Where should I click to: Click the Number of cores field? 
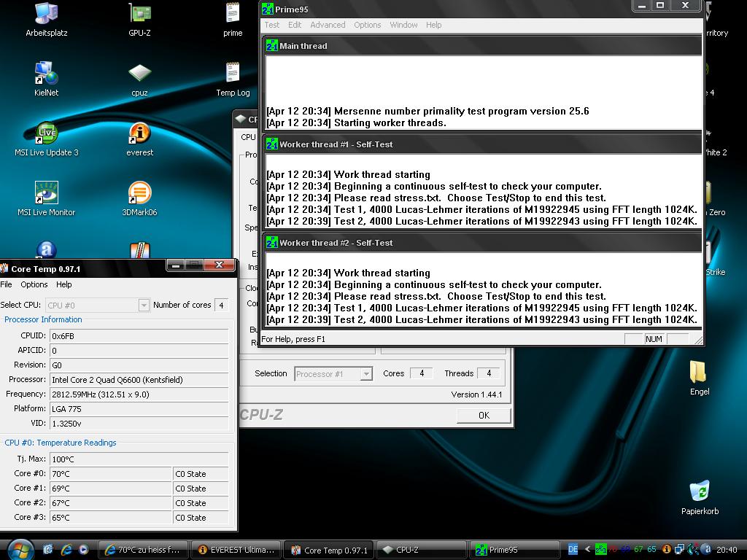click(222, 305)
